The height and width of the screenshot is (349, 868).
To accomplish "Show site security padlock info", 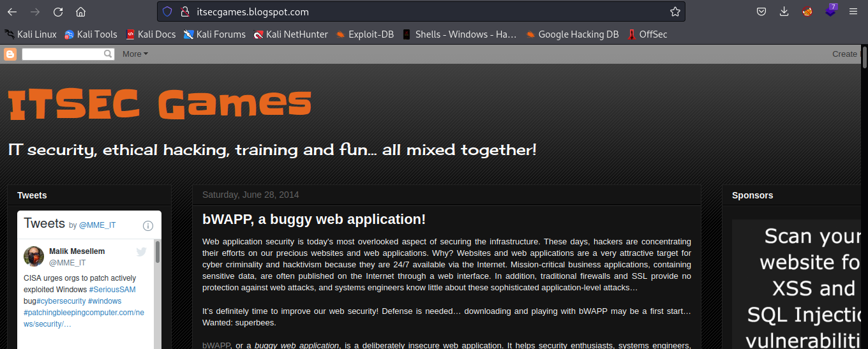I will click(x=185, y=11).
